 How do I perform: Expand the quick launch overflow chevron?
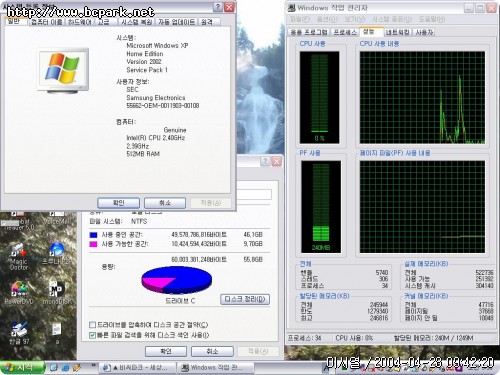tap(94, 366)
